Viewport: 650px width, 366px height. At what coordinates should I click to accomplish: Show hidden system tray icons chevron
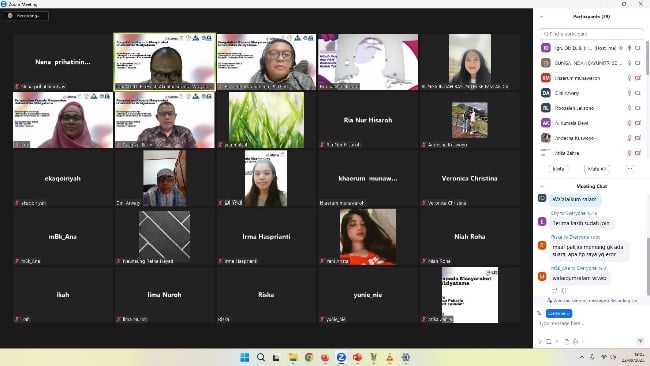click(582, 357)
